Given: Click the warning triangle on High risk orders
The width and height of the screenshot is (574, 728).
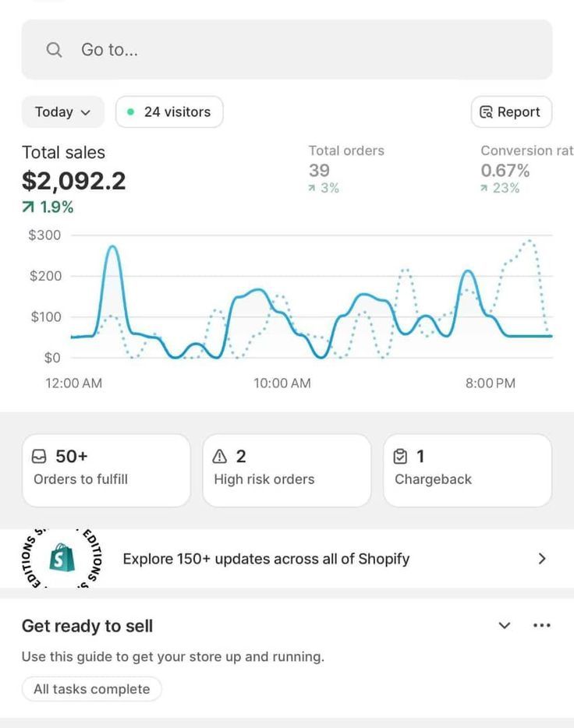Looking at the screenshot, I should pos(221,456).
